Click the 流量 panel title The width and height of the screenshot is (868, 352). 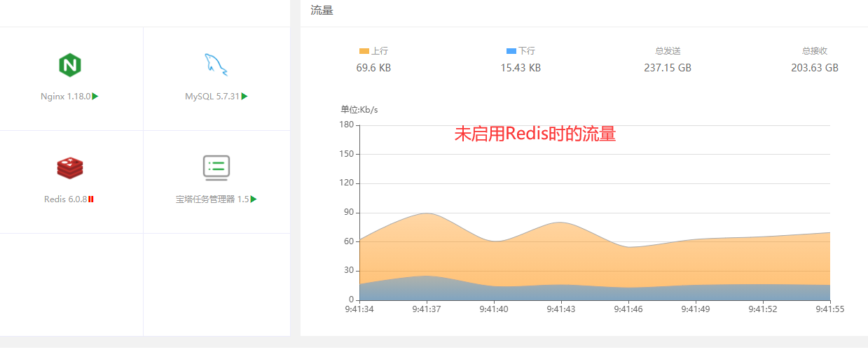tap(322, 10)
